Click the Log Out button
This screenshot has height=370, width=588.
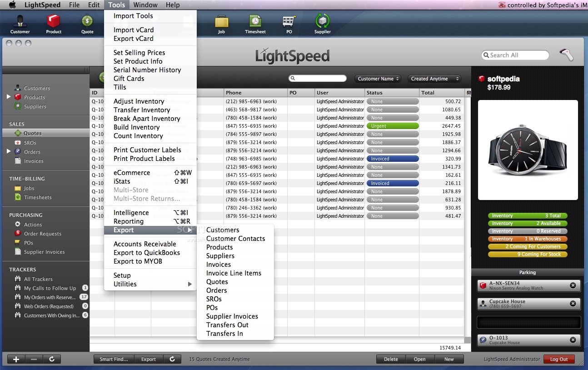(559, 359)
